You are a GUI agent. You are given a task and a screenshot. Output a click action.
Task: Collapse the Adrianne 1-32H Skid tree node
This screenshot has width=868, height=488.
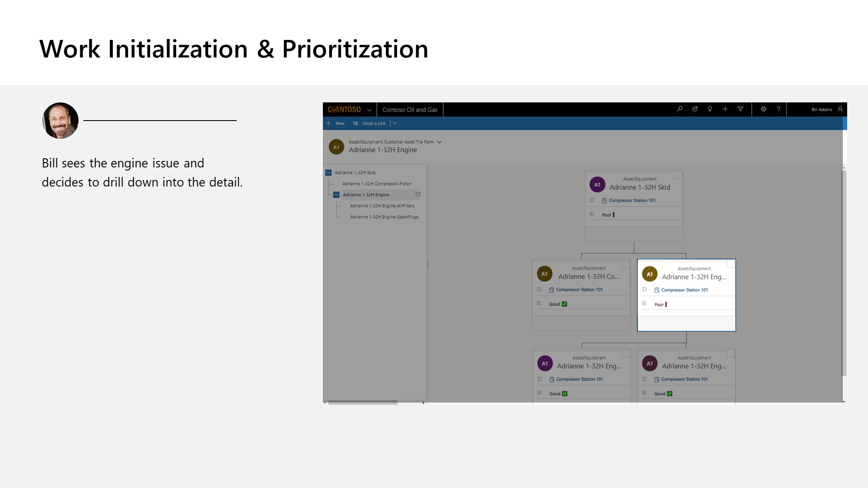(x=329, y=173)
